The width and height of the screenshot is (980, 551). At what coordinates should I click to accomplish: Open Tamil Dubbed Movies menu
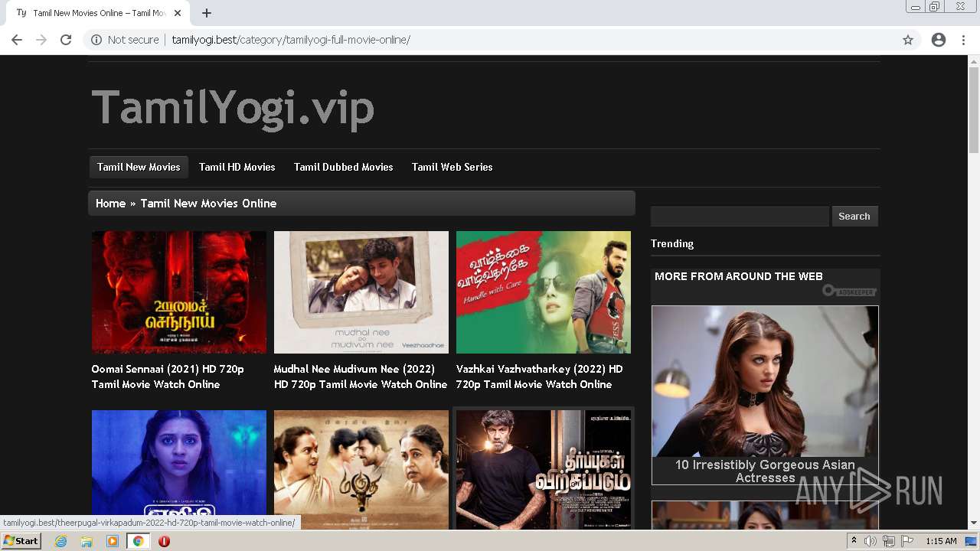[343, 167]
